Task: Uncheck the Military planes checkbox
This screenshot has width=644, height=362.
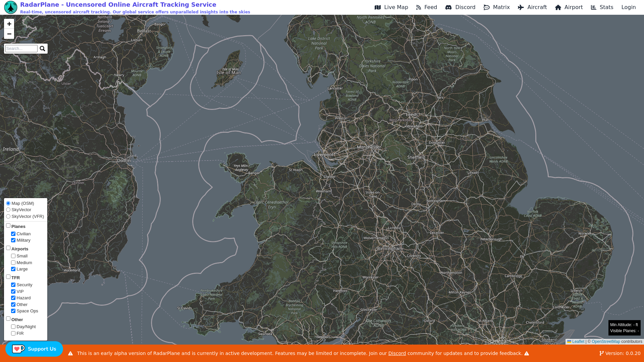Action: click(x=13, y=240)
